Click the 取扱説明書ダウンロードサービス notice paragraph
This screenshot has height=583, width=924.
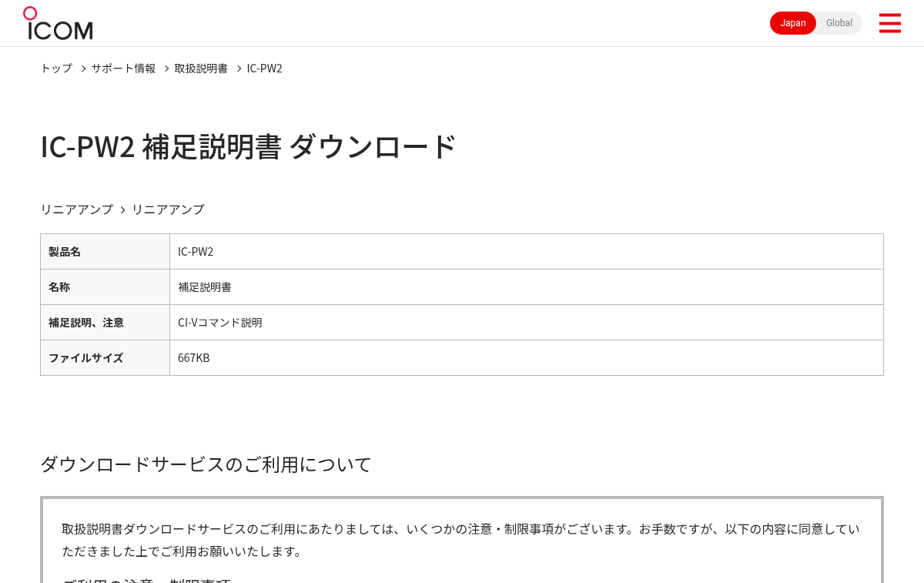tap(460, 540)
